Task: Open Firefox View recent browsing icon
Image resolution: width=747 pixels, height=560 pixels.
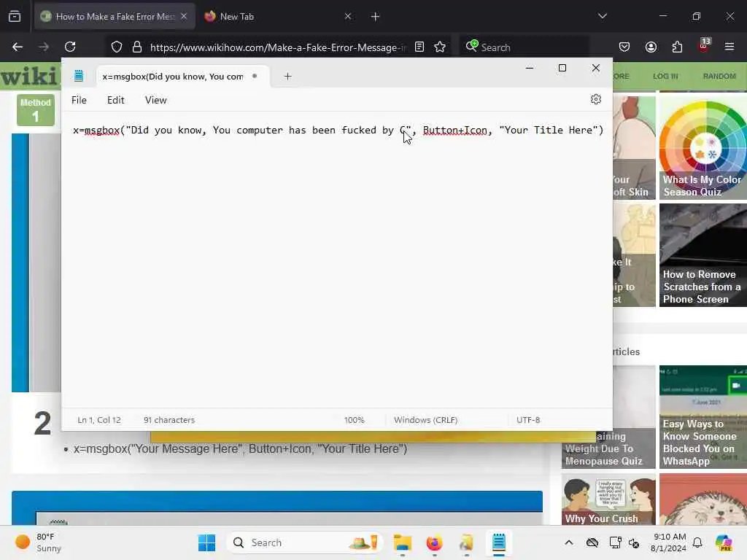Action: click(x=15, y=16)
